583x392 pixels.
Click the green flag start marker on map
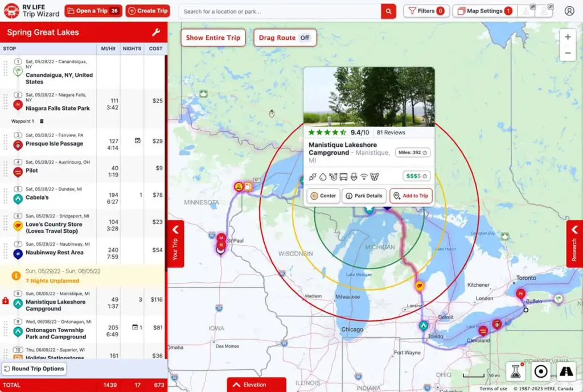pos(558,298)
